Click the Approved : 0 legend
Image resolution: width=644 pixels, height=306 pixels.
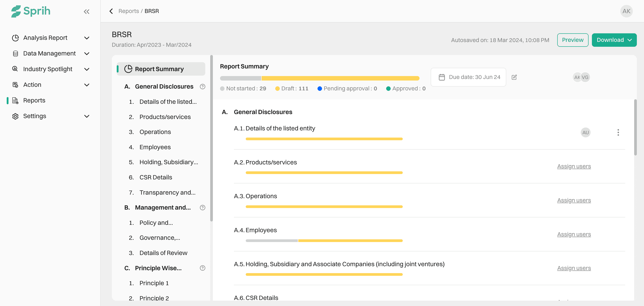pyautogui.click(x=406, y=89)
